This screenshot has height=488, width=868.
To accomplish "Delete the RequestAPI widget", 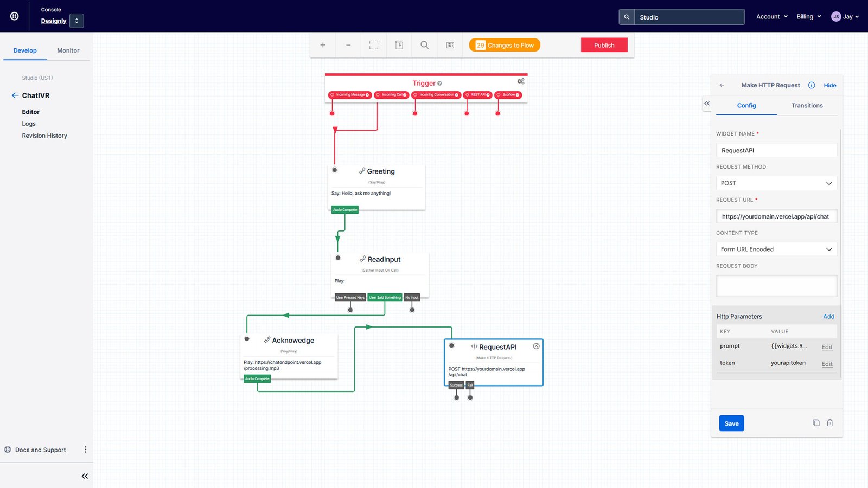I will [830, 422].
